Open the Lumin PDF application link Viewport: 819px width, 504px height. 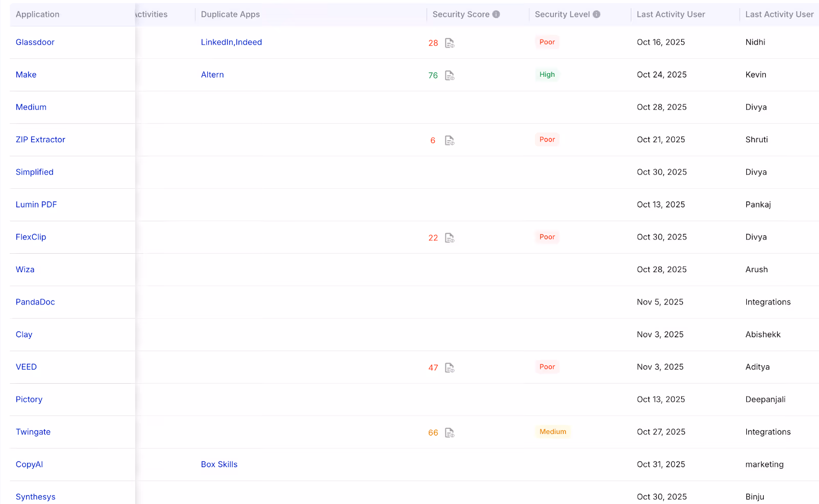pos(36,205)
